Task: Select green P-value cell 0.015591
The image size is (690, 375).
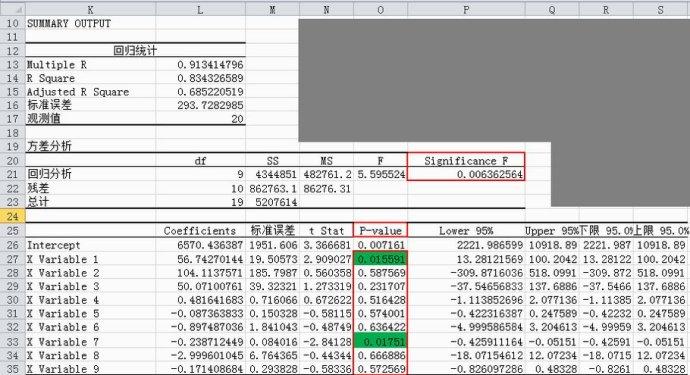Action: pyautogui.click(x=381, y=259)
